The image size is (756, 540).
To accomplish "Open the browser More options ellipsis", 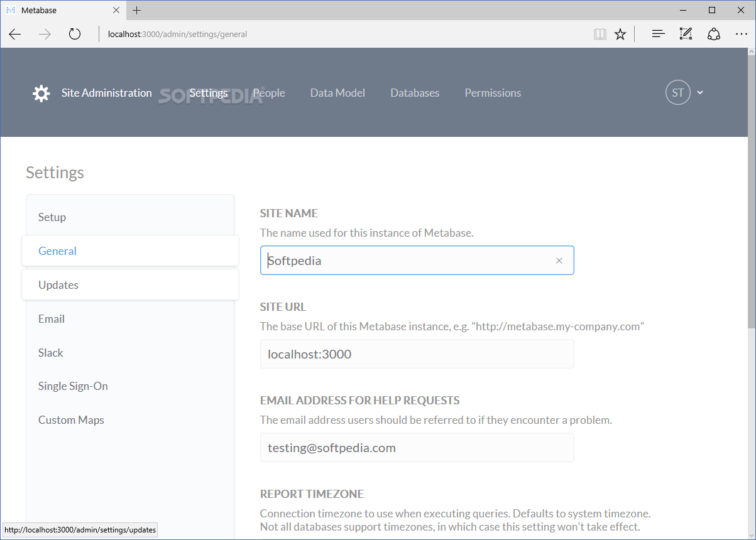I will [x=741, y=34].
